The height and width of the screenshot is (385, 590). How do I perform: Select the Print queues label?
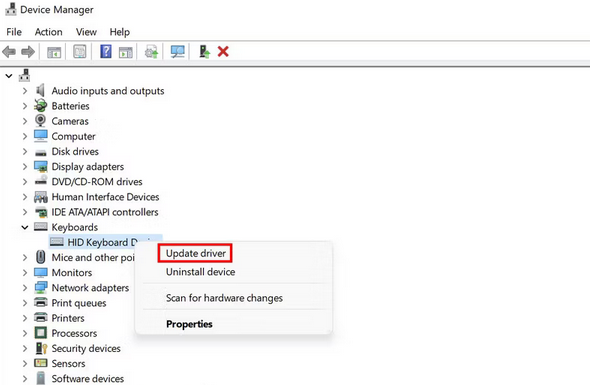[x=79, y=303]
